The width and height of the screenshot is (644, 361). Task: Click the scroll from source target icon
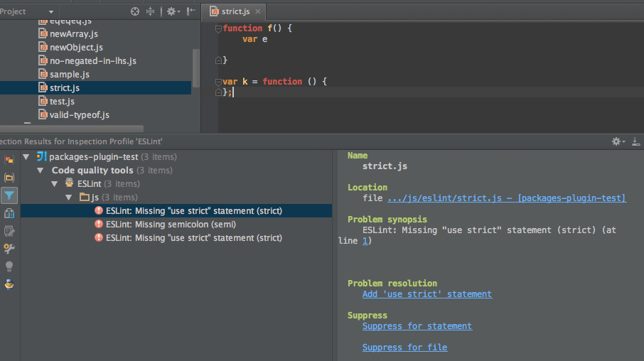[135, 11]
